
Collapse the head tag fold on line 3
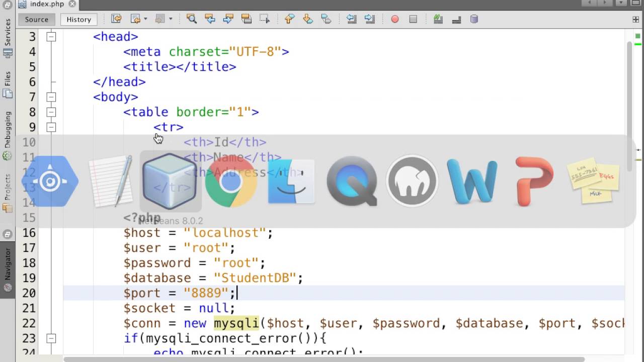point(51,37)
